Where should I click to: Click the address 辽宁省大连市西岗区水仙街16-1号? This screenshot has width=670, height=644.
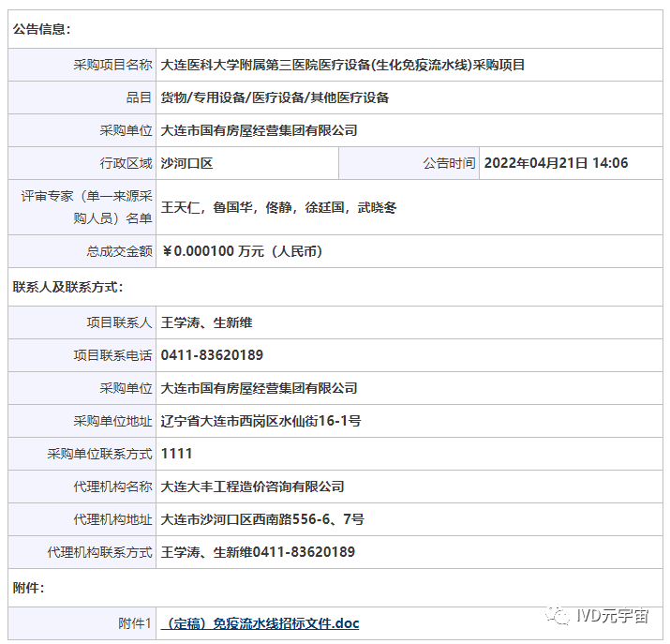(x=261, y=421)
